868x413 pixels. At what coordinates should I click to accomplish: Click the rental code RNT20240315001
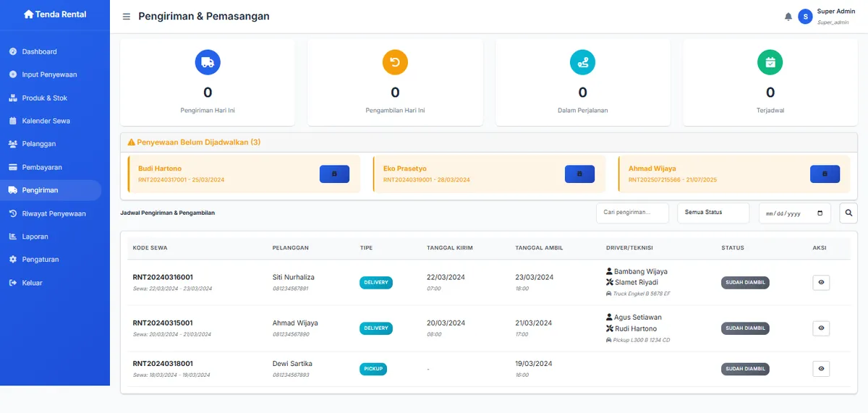(x=163, y=323)
